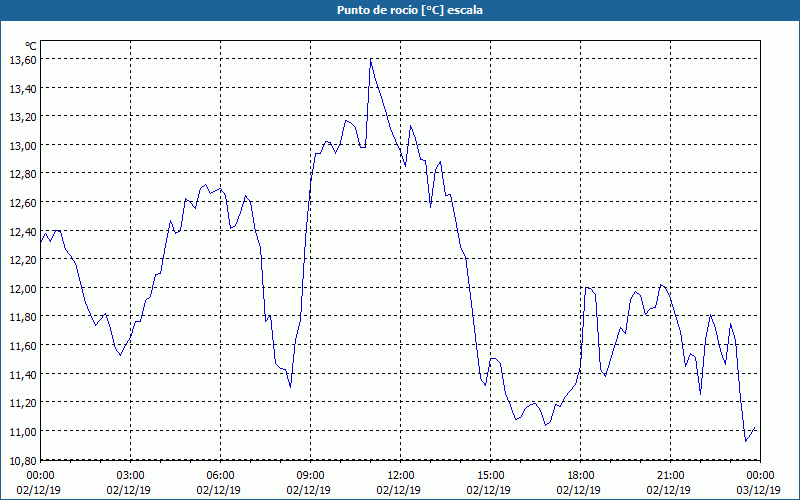Click the 10,80 bottom axis value
Screen dimensions: 800x500
coord(23,460)
